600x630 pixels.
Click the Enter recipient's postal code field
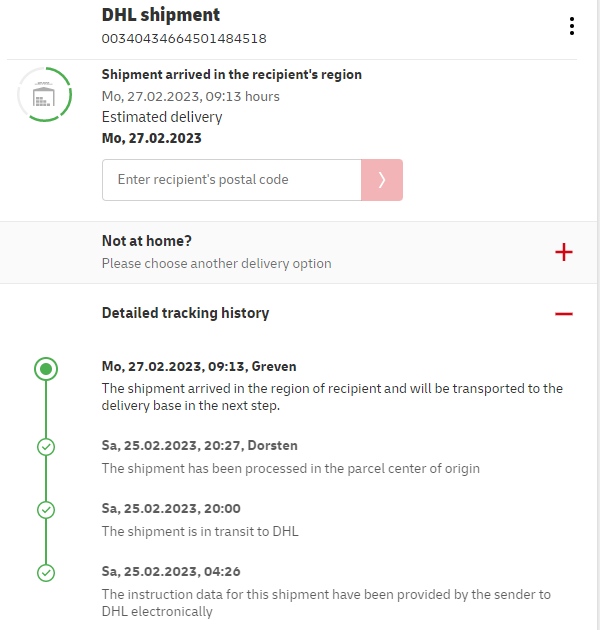231,180
